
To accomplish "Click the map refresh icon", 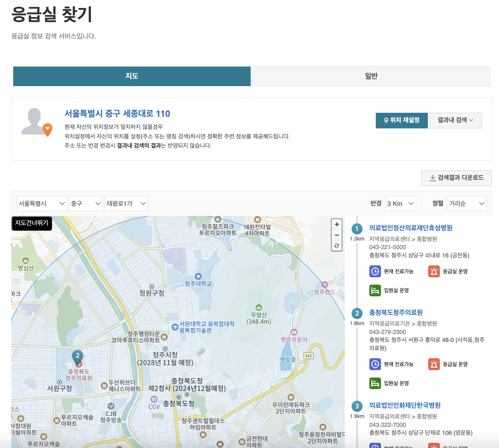I will point(337,246).
